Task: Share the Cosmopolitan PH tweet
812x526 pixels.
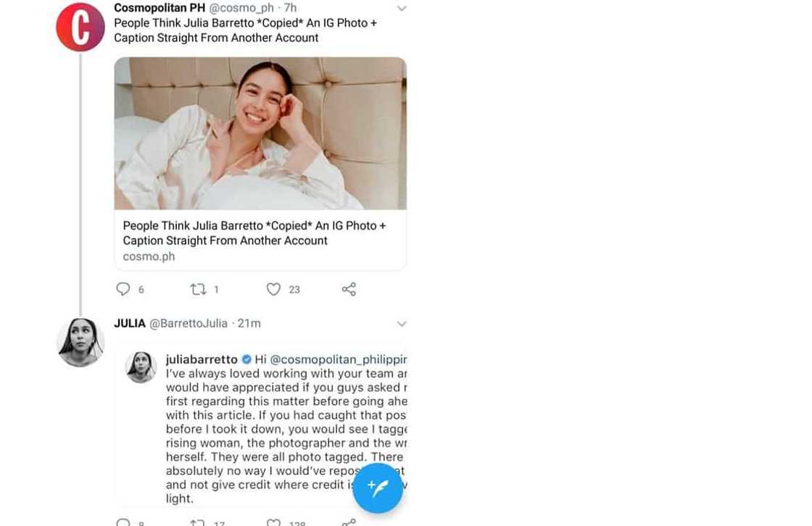Action: point(349,288)
